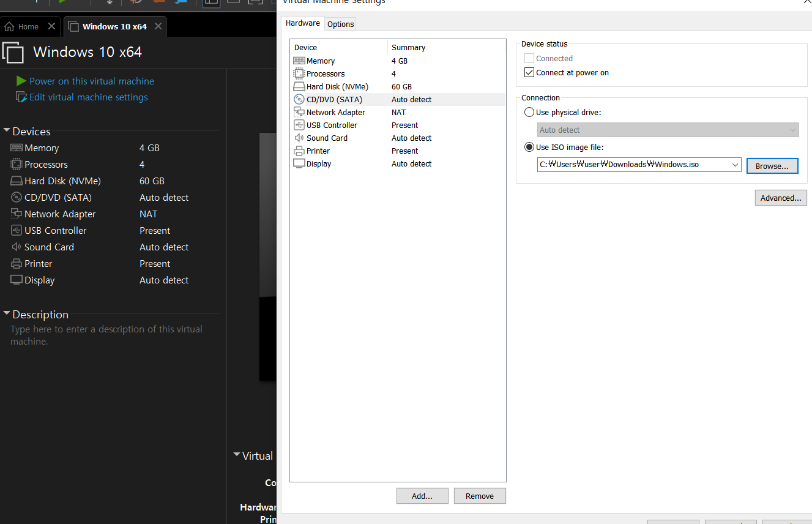Click the Add... hardware button
This screenshot has width=812, height=524.
(x=422, y=496)
